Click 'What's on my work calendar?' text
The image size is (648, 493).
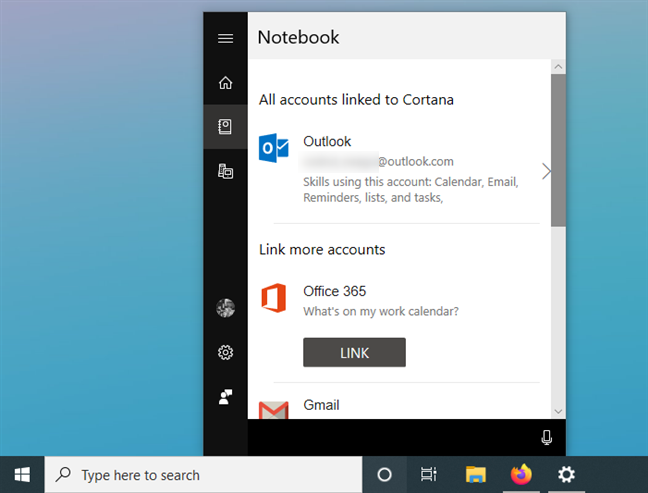click(381, 311)
